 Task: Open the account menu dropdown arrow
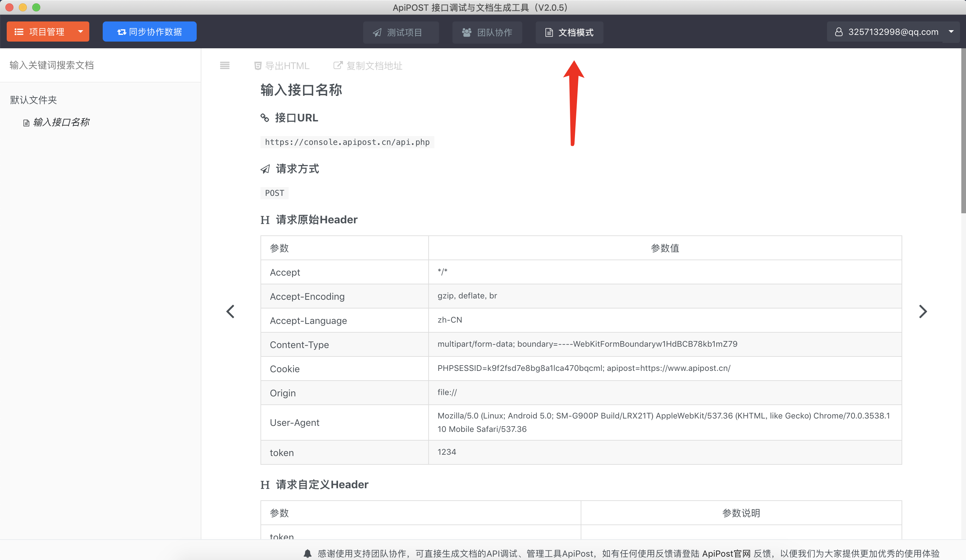(x=952, y=32)
